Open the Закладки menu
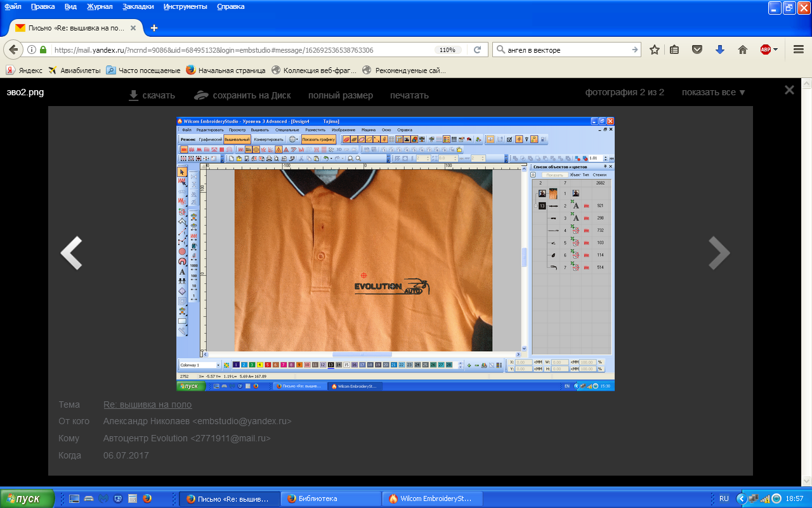812x508 pixels. pyautogui.click(x=139, y=6)
